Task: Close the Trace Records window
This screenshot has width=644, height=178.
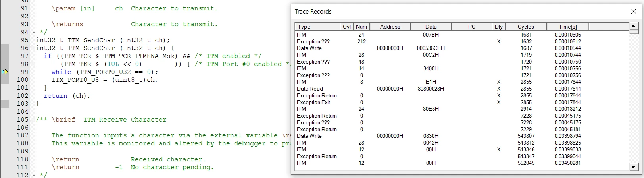Action: pyautogui.click(x=634, y=11)
